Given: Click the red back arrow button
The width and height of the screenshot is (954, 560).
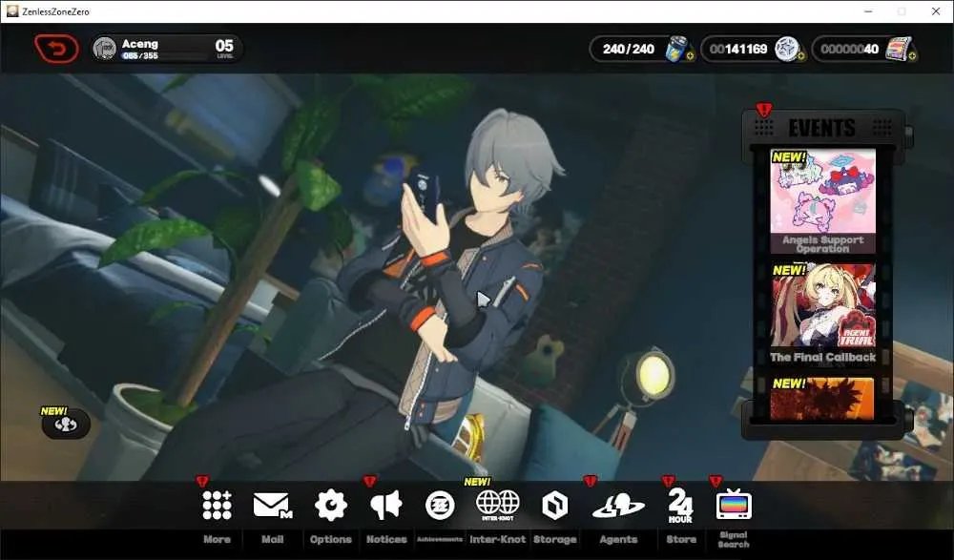Looking at the screenshot, I should click(56, 49).
